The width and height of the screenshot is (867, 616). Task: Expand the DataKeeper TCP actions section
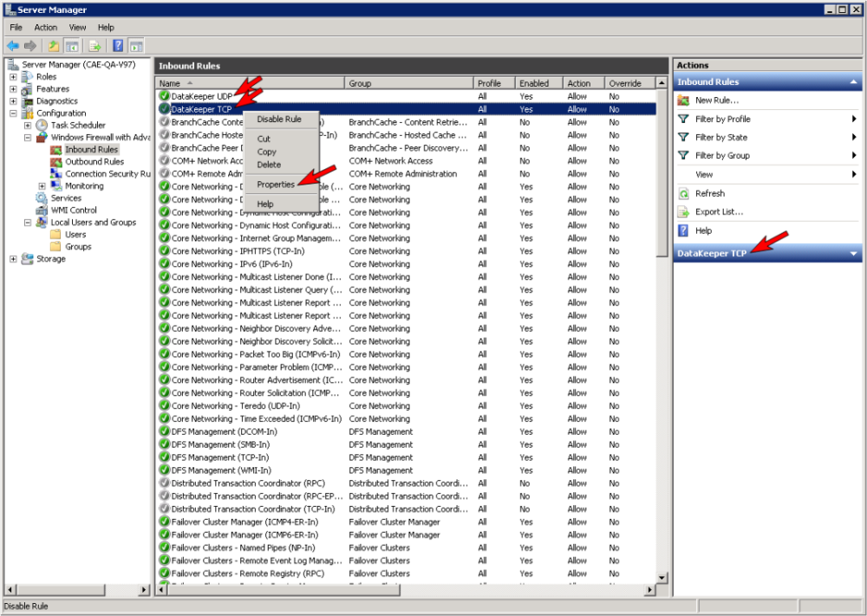coord(854,254)
